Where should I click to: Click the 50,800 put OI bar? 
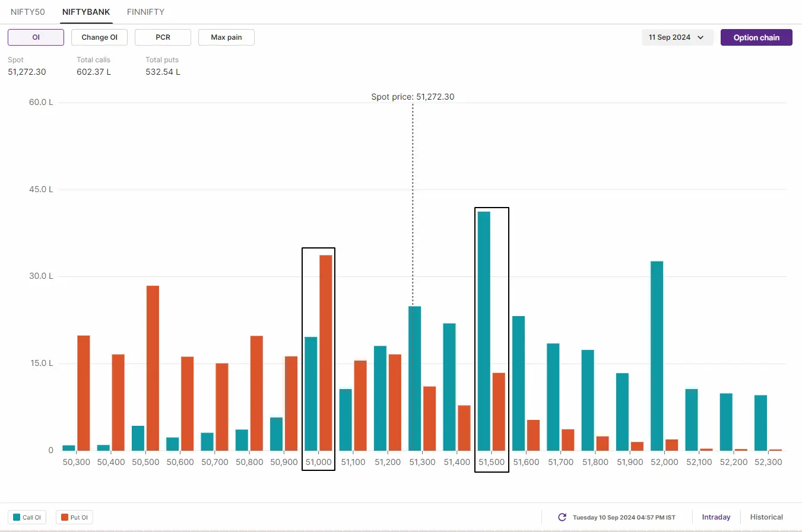click(x=256, y=393)
